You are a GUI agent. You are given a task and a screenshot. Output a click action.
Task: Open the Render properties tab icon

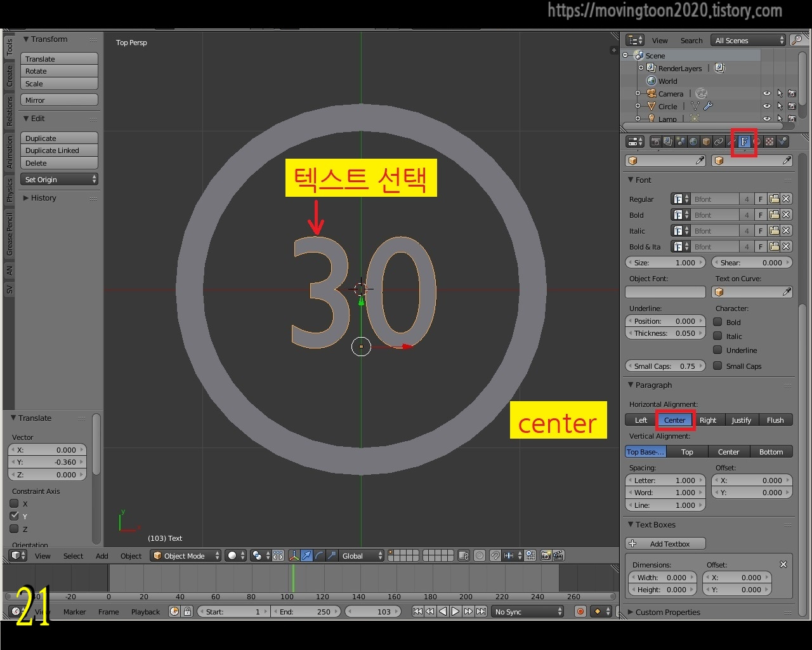(x=655, y=142)
